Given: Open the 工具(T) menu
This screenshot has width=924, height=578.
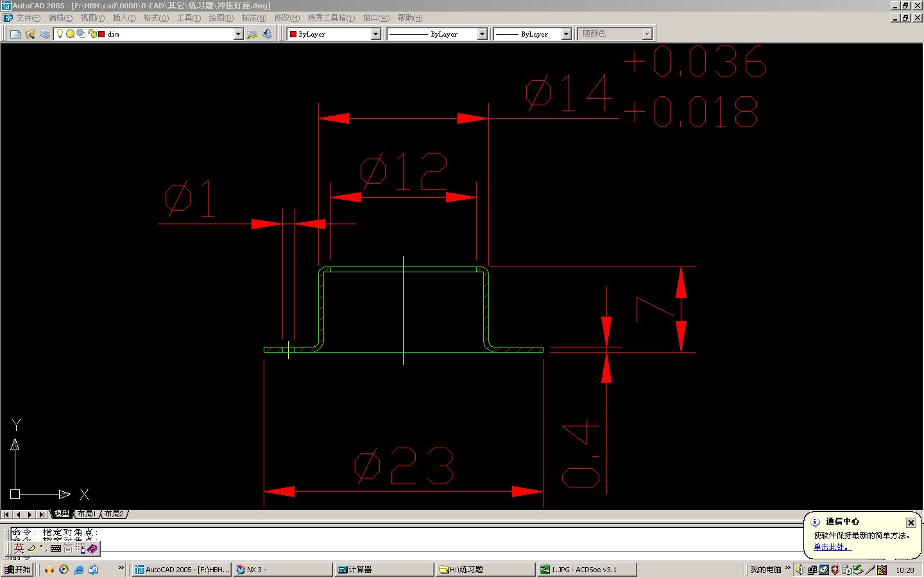Looking at the screenshot, I should click(x=189, y=18).
